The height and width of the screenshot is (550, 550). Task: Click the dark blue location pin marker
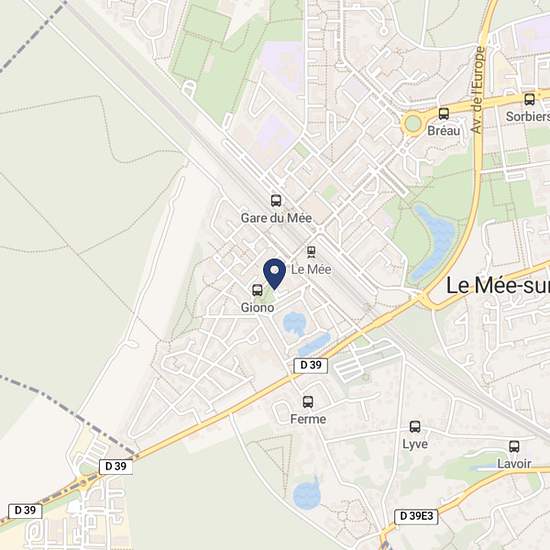coord(275,274)
